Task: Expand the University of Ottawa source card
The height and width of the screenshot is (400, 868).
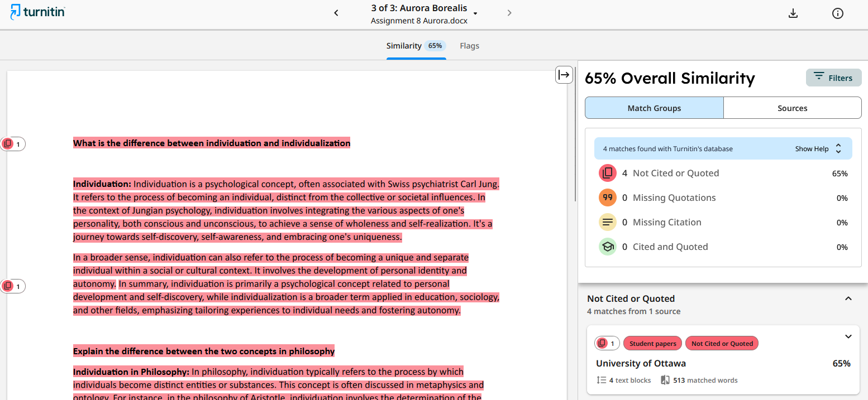Action: click(x=848, y=336)
